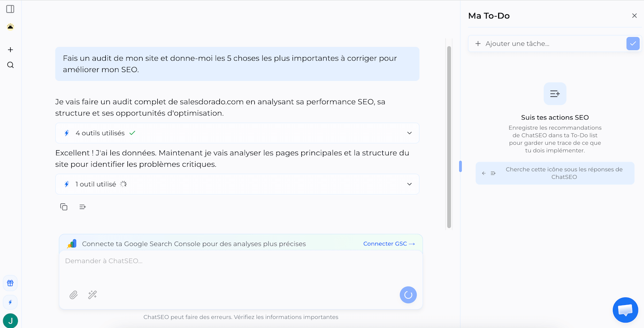Expand the 1 outil utilisé row
The width and height of the screenshot is (644, 328).
[237, 184]
